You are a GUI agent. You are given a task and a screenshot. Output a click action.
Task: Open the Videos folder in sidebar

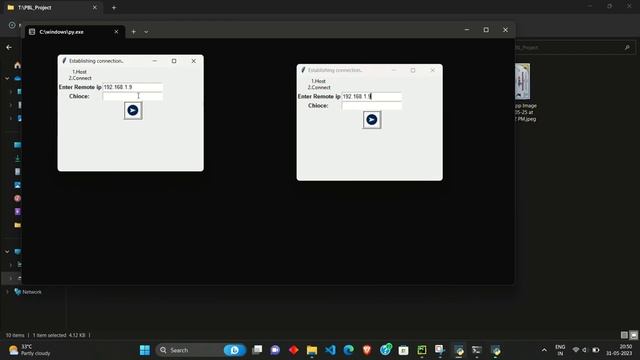pos(18,211)
